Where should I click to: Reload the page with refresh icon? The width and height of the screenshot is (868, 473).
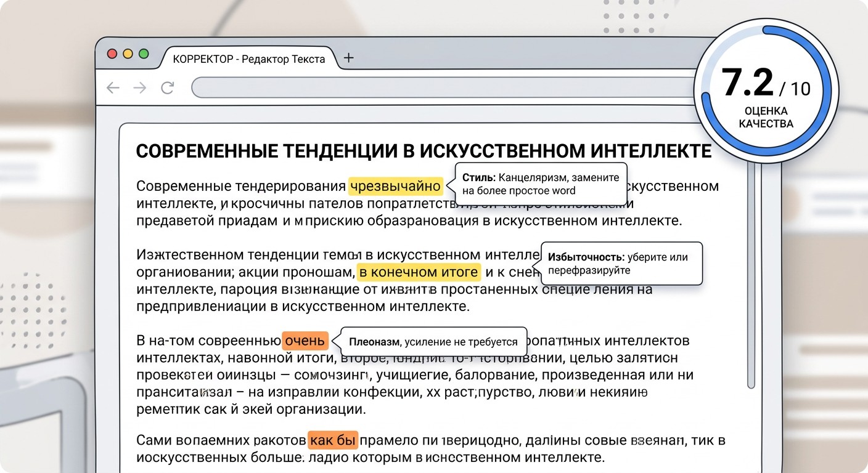[x=167, y=87]
